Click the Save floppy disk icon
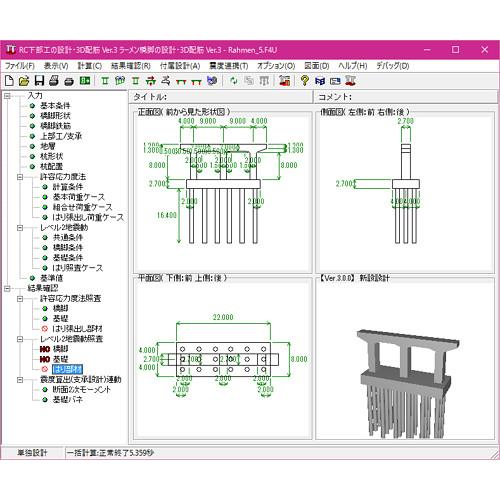This screenshot has width=500, height=500. pos(39,81)
